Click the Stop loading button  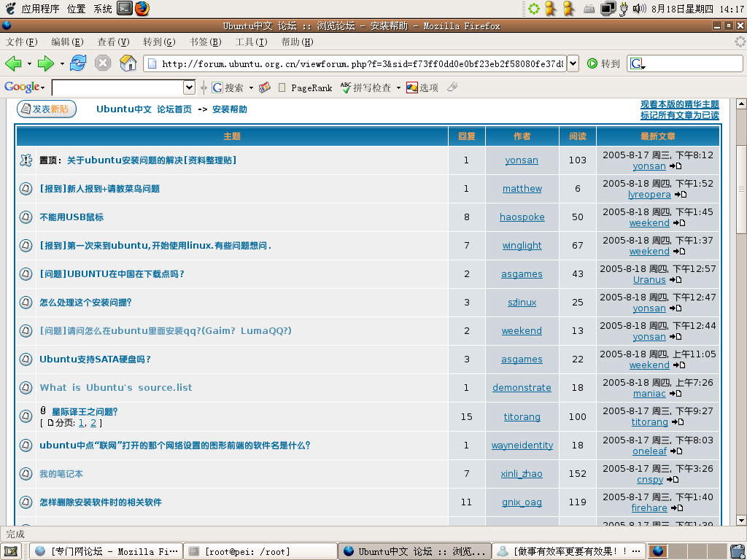[x=102, y=63]
